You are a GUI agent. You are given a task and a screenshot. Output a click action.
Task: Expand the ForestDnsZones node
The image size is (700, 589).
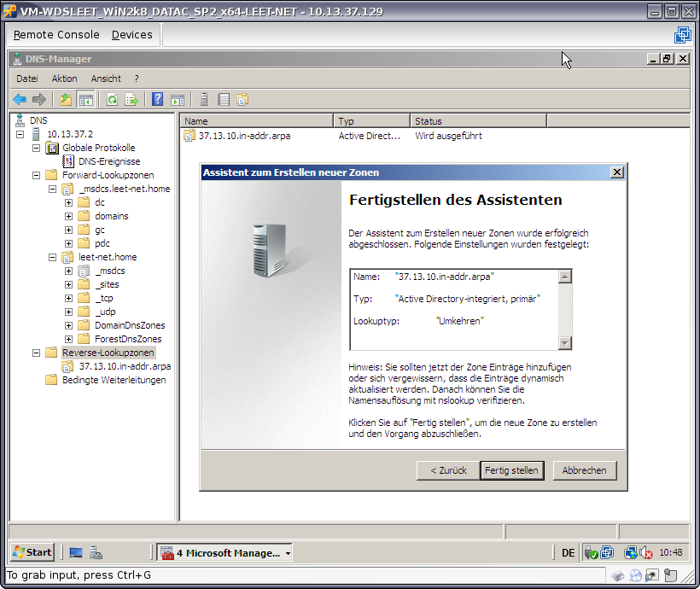coord(68,339)
